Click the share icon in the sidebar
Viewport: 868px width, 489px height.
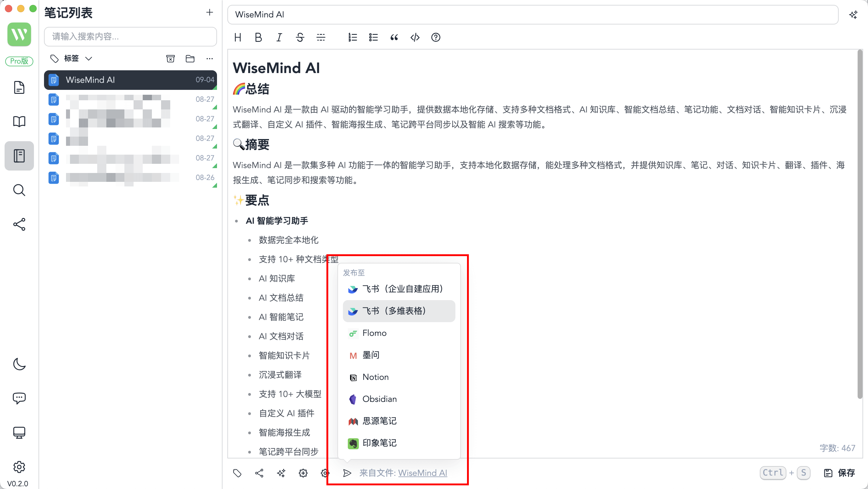click(x=19, y=224)
